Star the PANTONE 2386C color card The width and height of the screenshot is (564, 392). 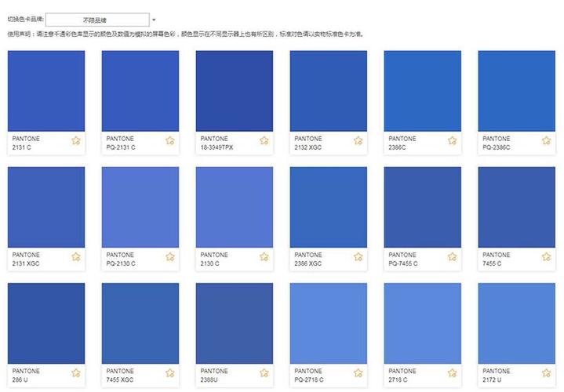tap(452, 140)
